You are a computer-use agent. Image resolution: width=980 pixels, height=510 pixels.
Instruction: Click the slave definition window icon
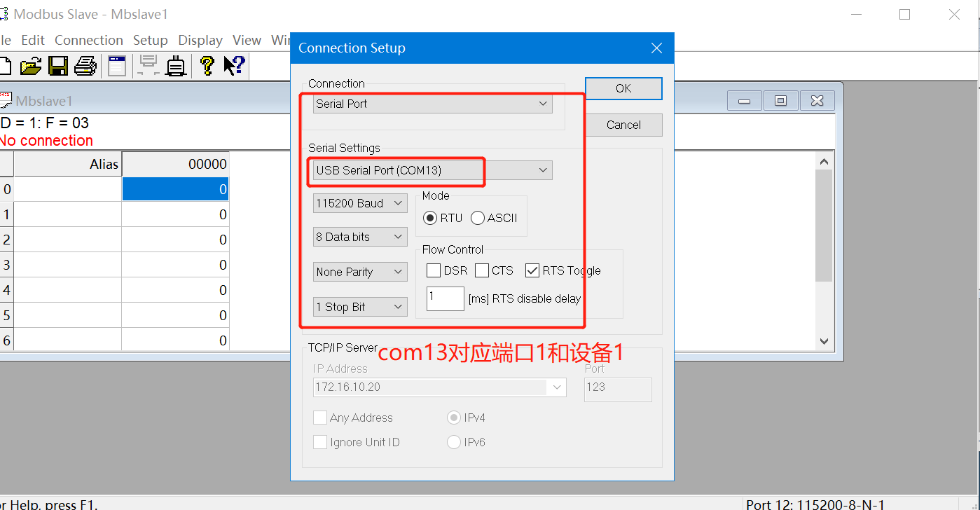tap(117, 67)
